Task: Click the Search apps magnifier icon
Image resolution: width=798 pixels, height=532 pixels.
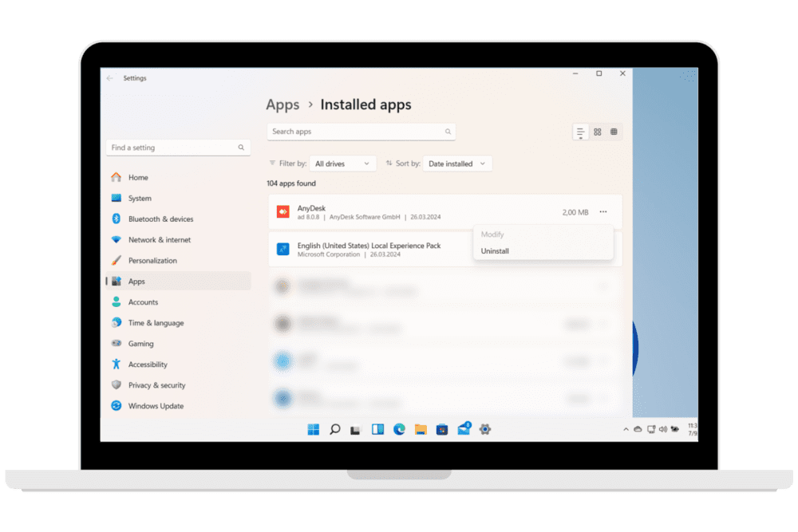Action: (x=448, y=132)
